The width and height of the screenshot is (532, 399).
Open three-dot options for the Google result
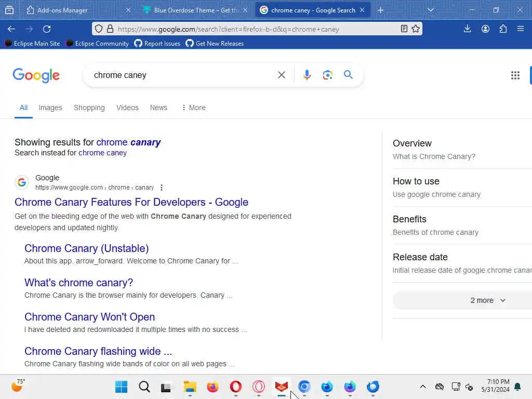point(162,188)
